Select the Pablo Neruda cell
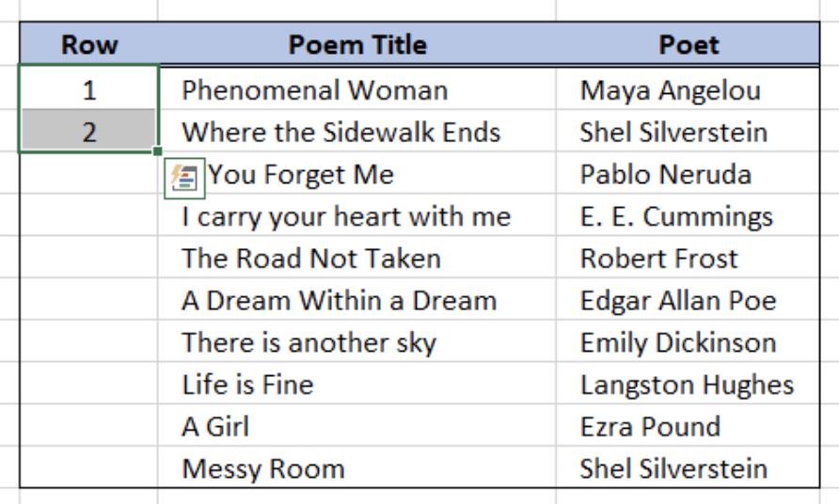The image size is (839, 504). pos(689,173)
